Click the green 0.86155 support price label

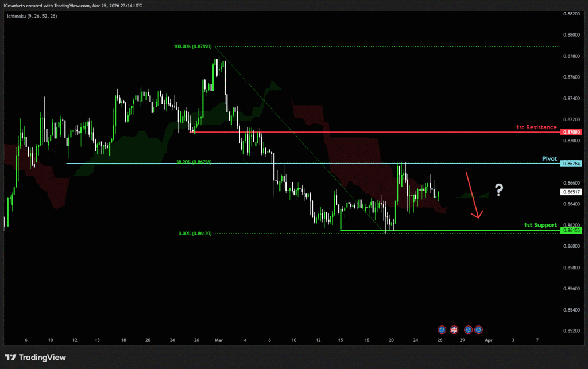[x=572, y=230]
